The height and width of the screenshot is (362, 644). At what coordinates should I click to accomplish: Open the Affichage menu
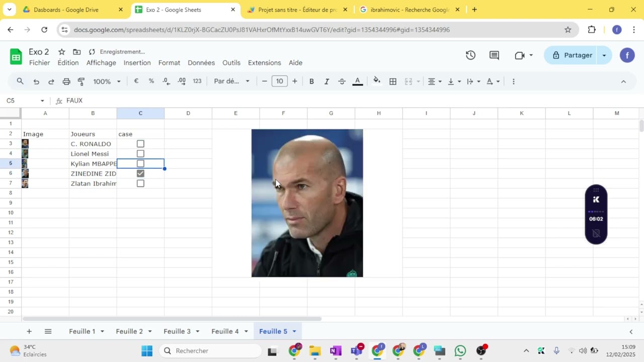point(101,63)
